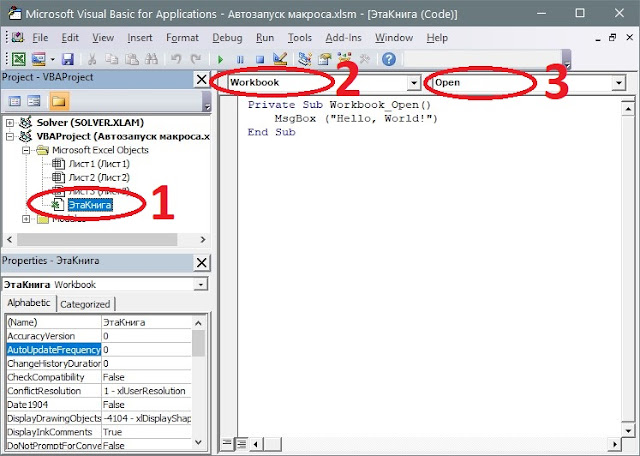Close the Project - VBAProject panel
The height and width of the screenshot is (456, 640).
(x=202, y=79)
